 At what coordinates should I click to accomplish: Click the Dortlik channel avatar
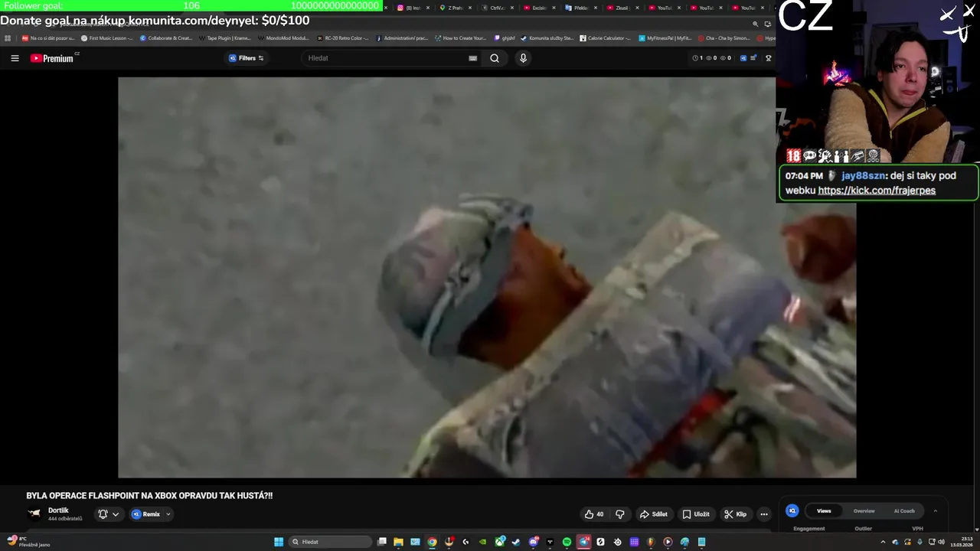[34, 514]
